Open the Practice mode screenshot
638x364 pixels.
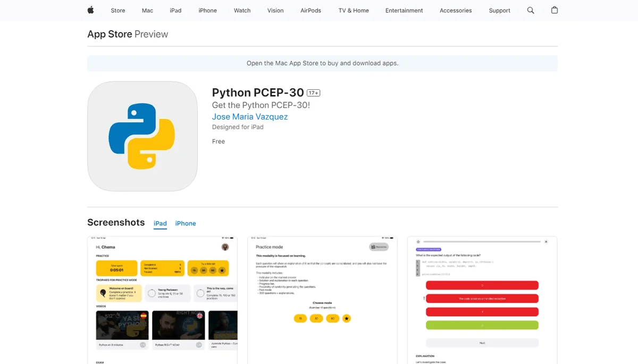322,300
